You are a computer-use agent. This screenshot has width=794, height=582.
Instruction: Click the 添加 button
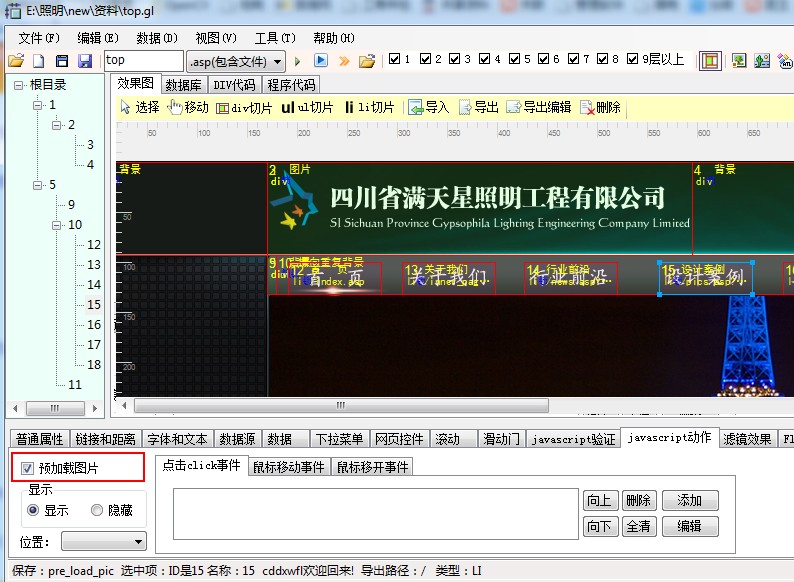tap(690, 501)
